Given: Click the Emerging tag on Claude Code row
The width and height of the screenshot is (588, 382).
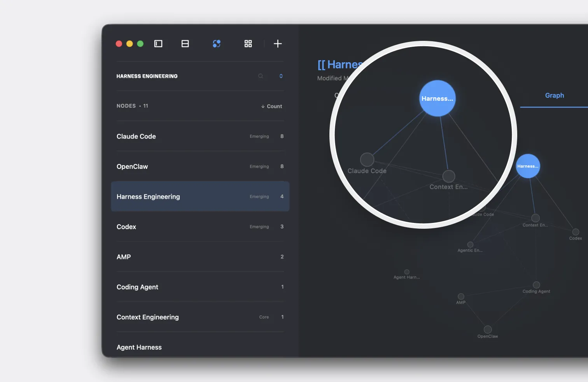Looking at the screenshot, I should [259, 137].
